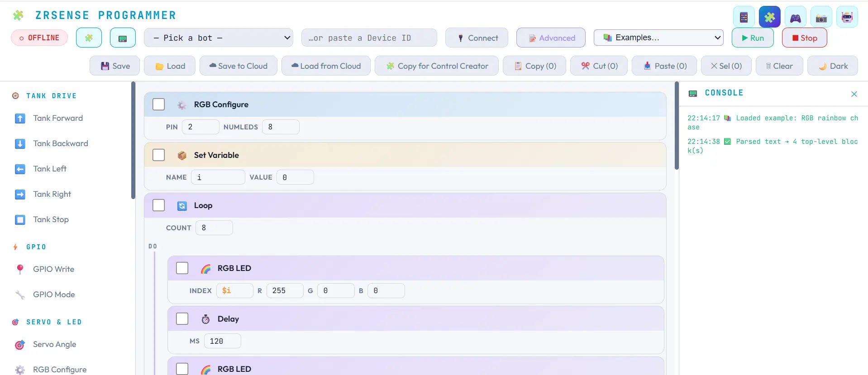Check the Set Variable block checkbox
Viewport: 868px width, 375px height.
(x=158, y=155)
